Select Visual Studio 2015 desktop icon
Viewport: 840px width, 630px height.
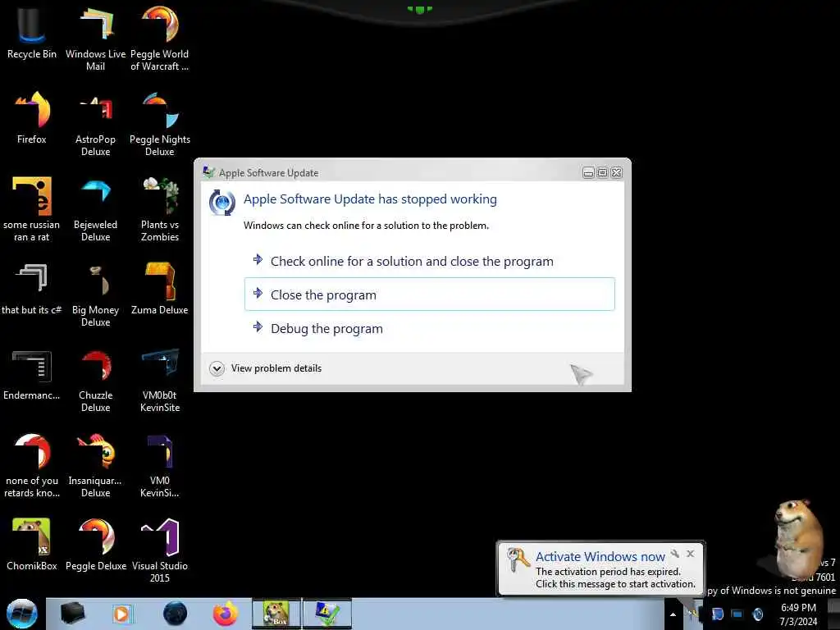[x=160, y=550]
